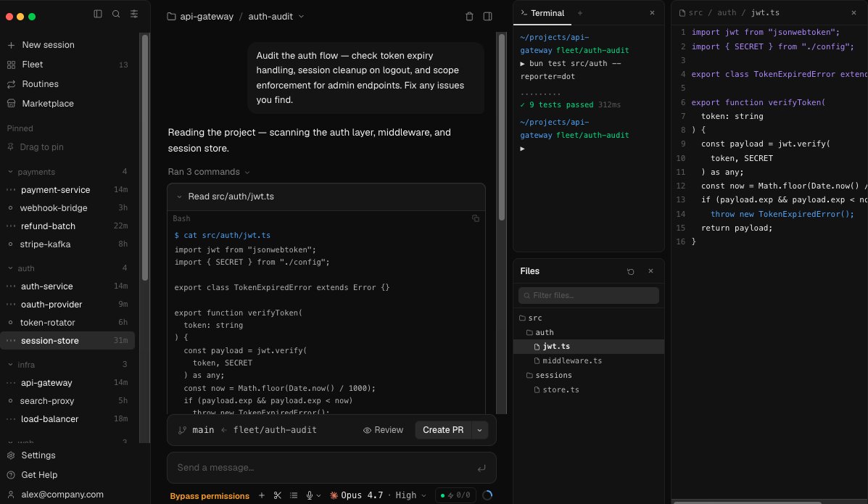Click the scissors icon in bottom toolbar
This screenshot has width=868, height=504.
coord(277,496)
